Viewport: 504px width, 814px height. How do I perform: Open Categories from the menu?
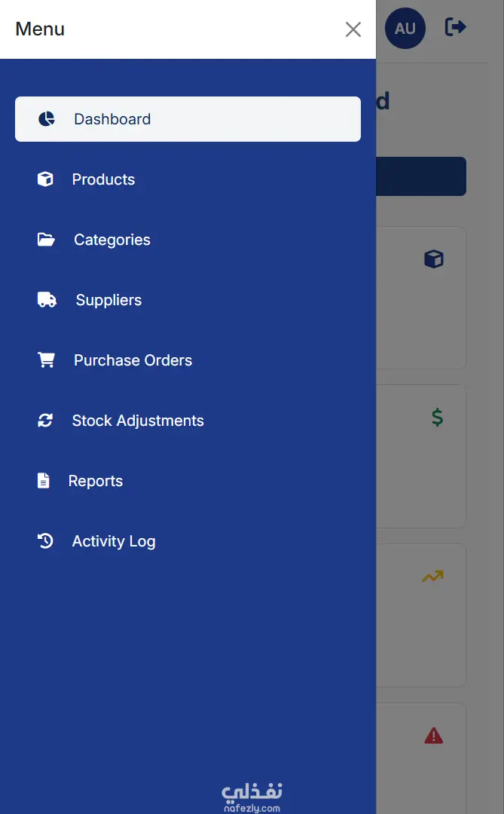click(x=188, y=240)
